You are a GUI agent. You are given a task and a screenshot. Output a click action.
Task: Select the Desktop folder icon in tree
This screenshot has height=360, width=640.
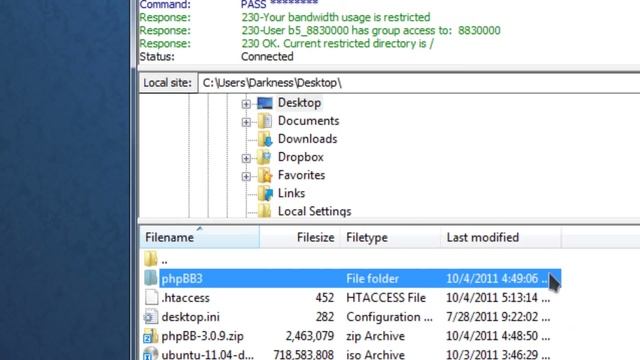[x=265, y=103]
